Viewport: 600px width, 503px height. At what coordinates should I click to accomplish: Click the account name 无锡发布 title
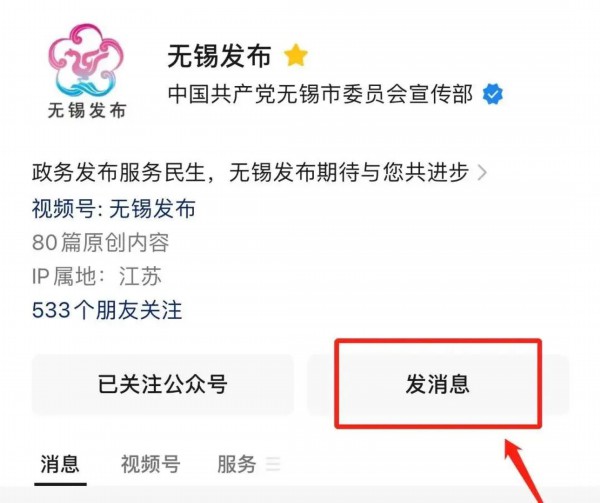(x=220, y=56)
